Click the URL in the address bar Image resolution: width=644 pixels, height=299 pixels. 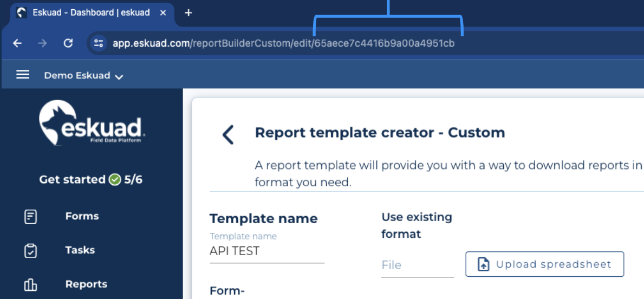284,43
